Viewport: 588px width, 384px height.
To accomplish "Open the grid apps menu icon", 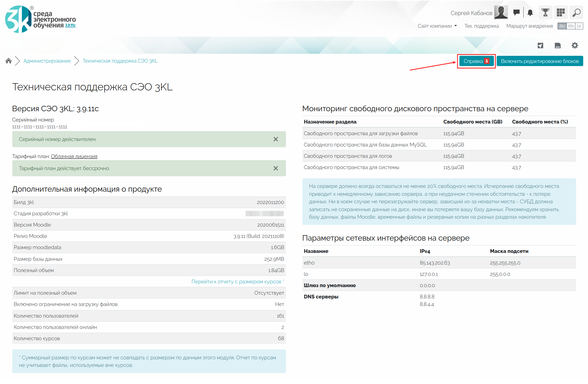I will (x=561, y=13).
